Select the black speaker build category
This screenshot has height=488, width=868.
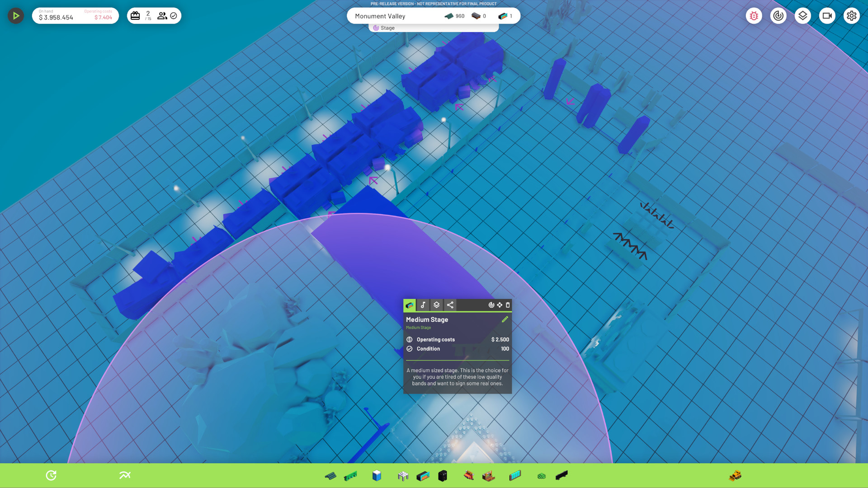[x=443, y=475]
